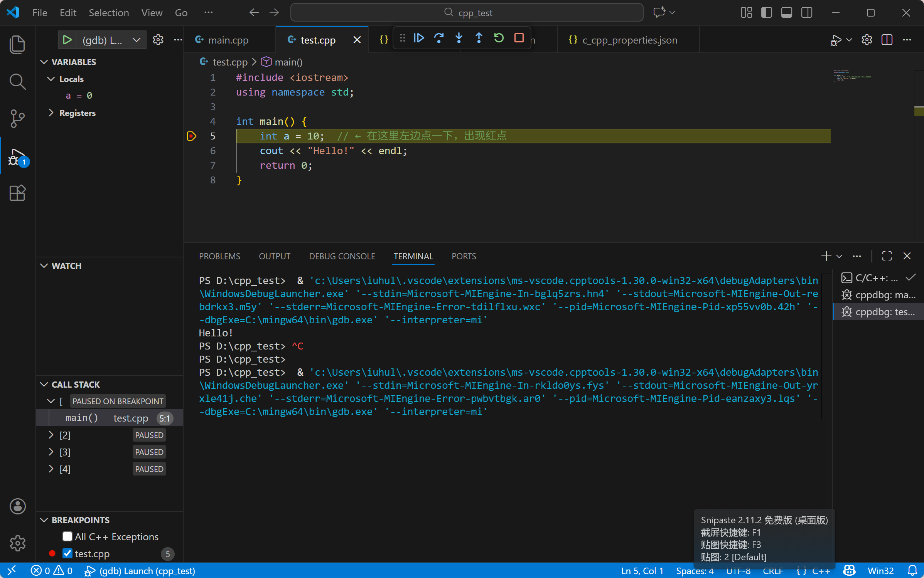Click the cpp_test command center search box
This screenshot has height=578, width=924.
point(467,13)
